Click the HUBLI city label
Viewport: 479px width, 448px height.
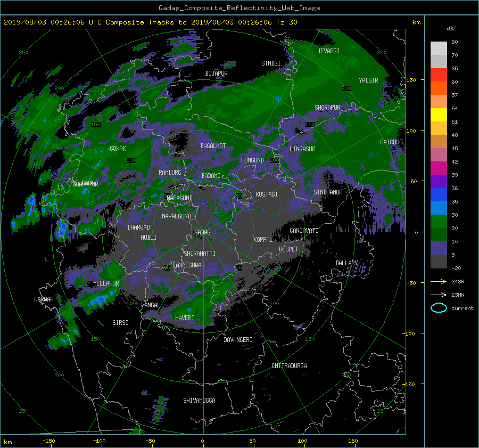tap(148, 237)
